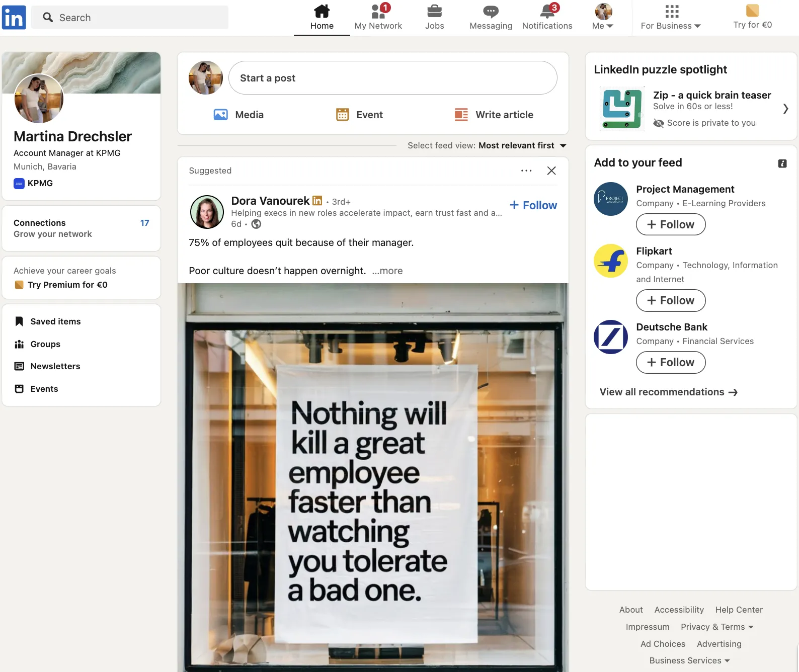This screenshot has width=799, height=672.
Task: Click the score private eye icon
Action: tap(659, 123)
